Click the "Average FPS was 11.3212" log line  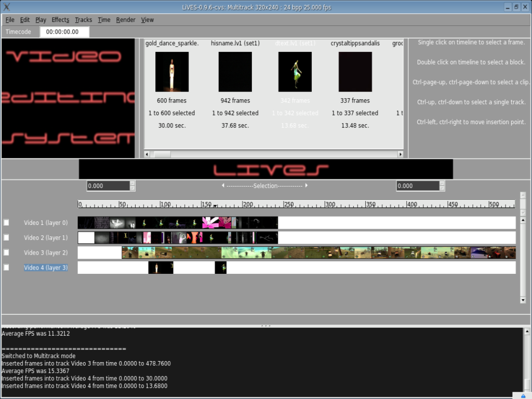pyautogui.click(x=36, y=334)
